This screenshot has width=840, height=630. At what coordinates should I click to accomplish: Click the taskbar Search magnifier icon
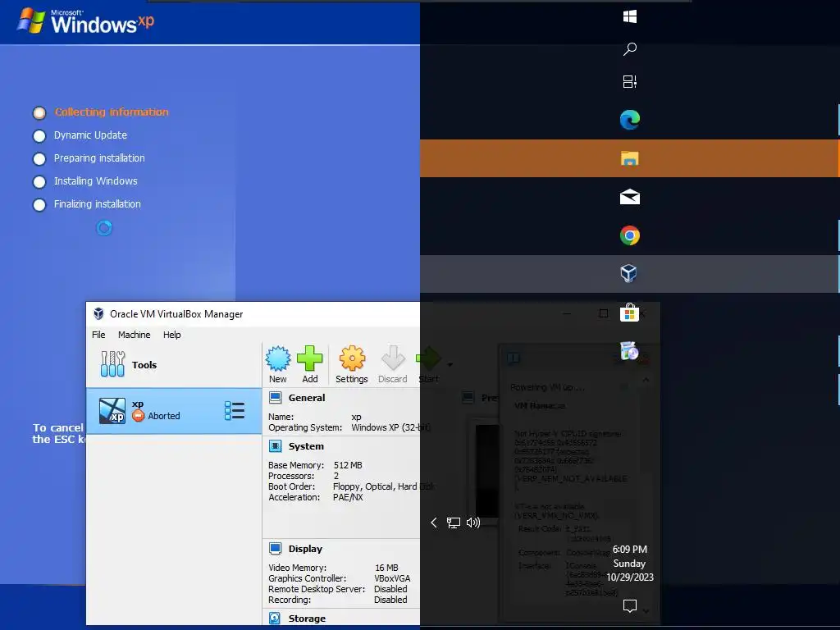tap(630, 49)
